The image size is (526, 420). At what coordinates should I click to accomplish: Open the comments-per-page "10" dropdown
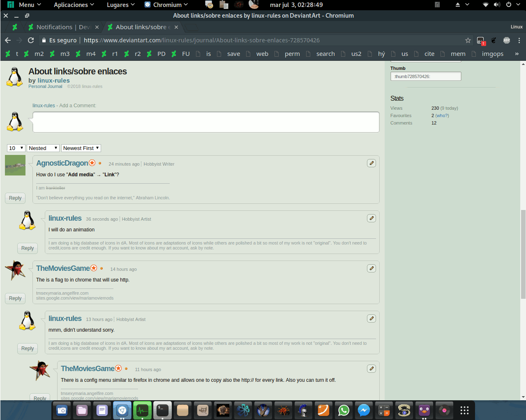coord(16,148)
